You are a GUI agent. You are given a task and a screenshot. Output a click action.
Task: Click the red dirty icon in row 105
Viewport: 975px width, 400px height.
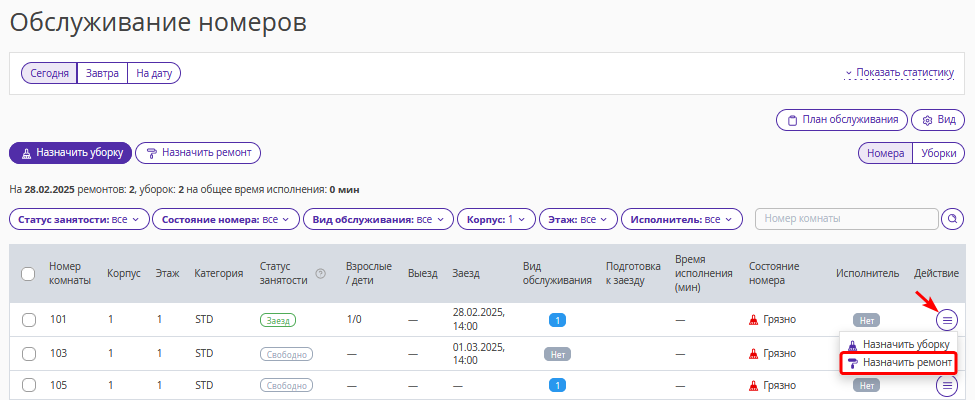754,386
